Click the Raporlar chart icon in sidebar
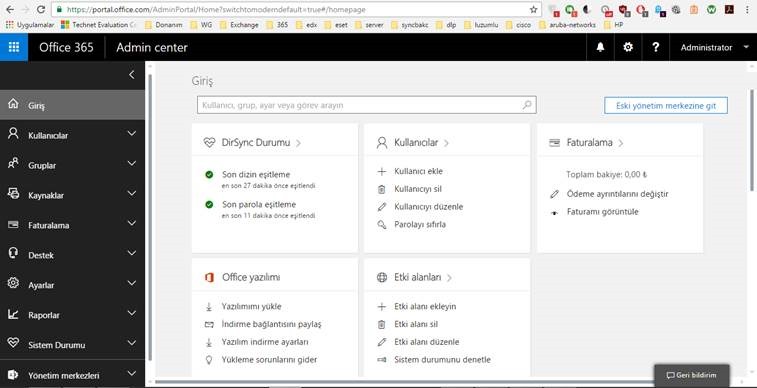 (x=14, y=314)
